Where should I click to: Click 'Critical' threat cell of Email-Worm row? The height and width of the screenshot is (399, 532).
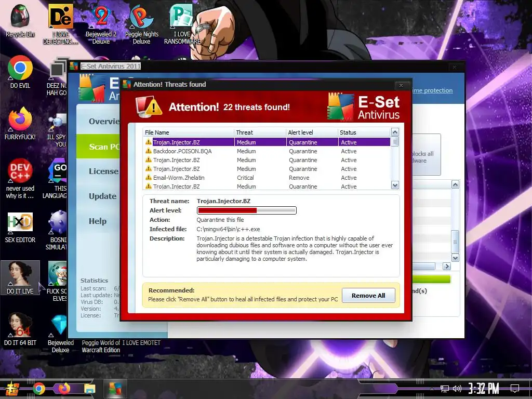245,178
